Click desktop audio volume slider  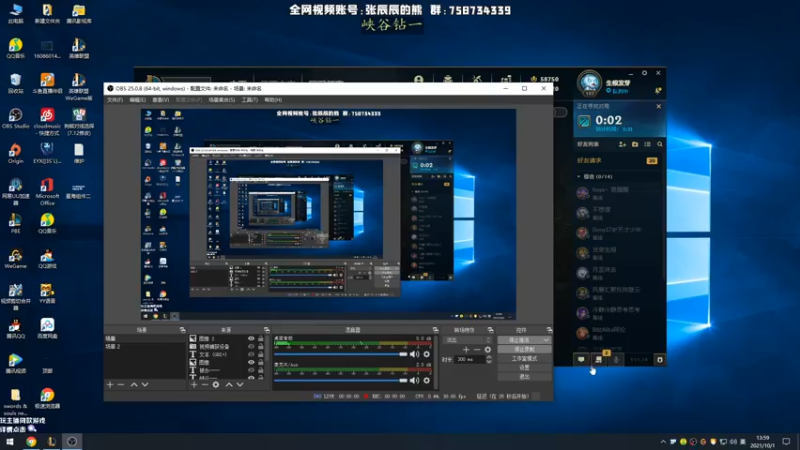pos(341,354)
